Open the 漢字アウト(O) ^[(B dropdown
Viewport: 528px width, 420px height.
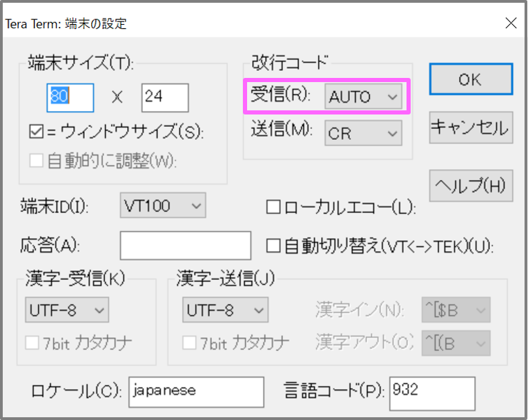456,343
